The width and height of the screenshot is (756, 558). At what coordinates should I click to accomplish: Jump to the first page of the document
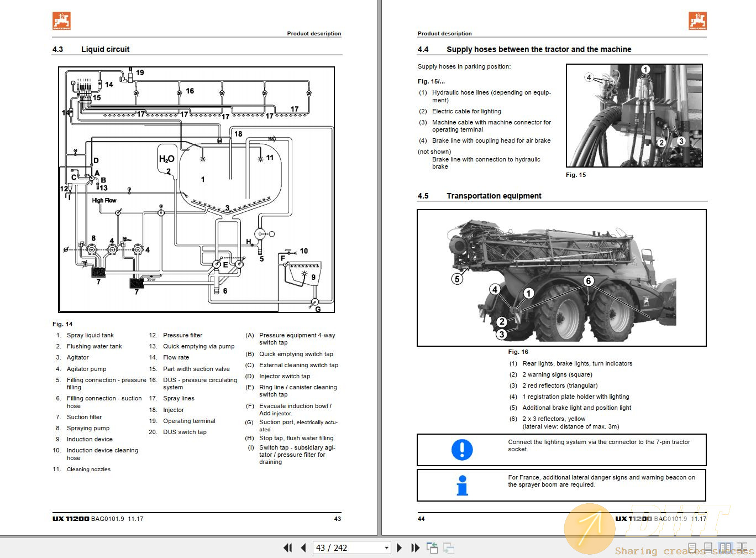(x=288, y=548)
